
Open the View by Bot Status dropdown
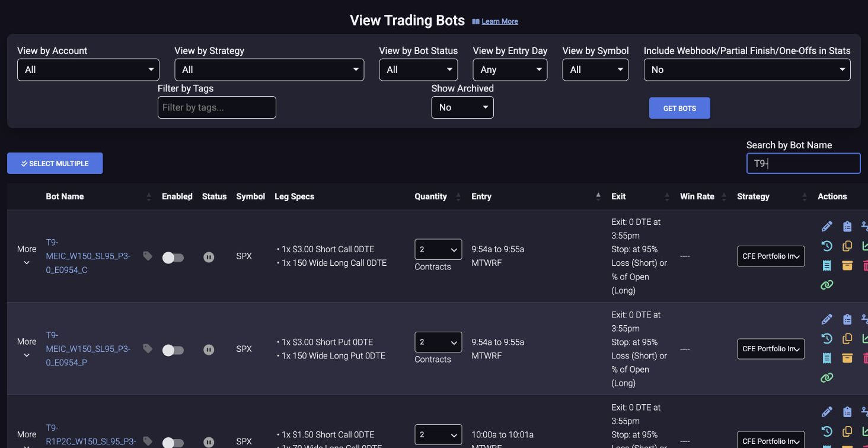click(419, 69)
